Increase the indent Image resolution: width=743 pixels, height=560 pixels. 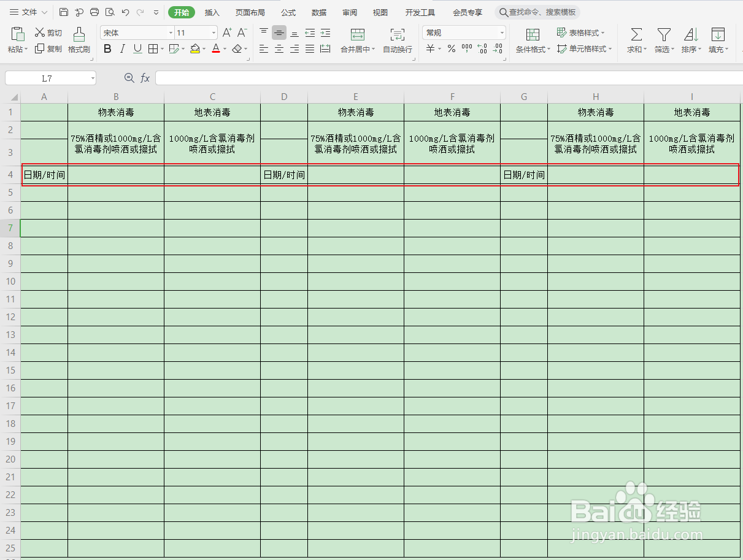point(325,33)
